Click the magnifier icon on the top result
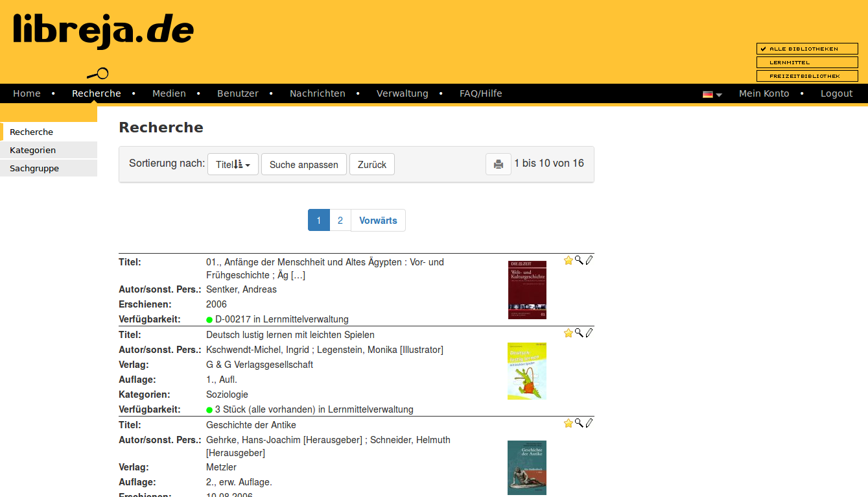Screen dimensions: 868x497 tap(578, 260)
